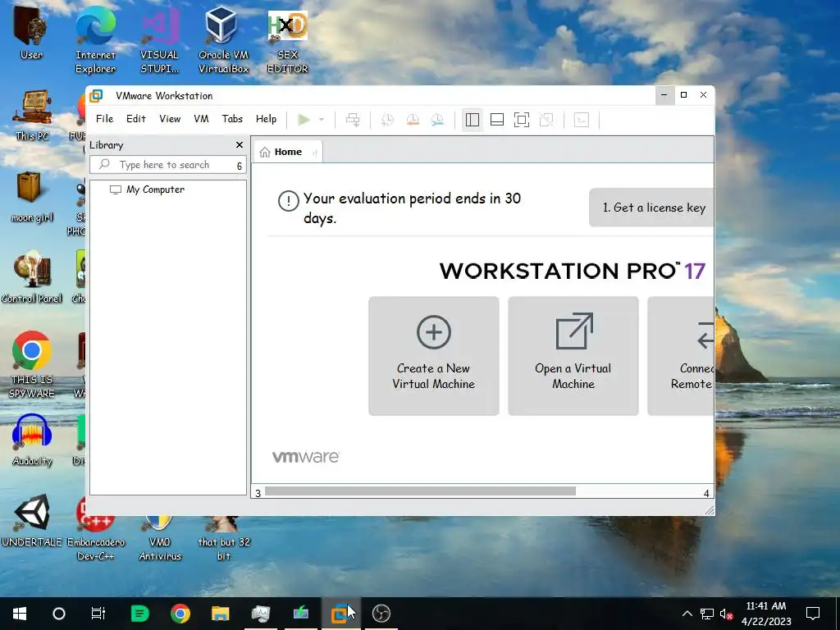Open the notification center icon
Image resolution: width=840 pixels, height=630 pixels.
tap(813, 614)
